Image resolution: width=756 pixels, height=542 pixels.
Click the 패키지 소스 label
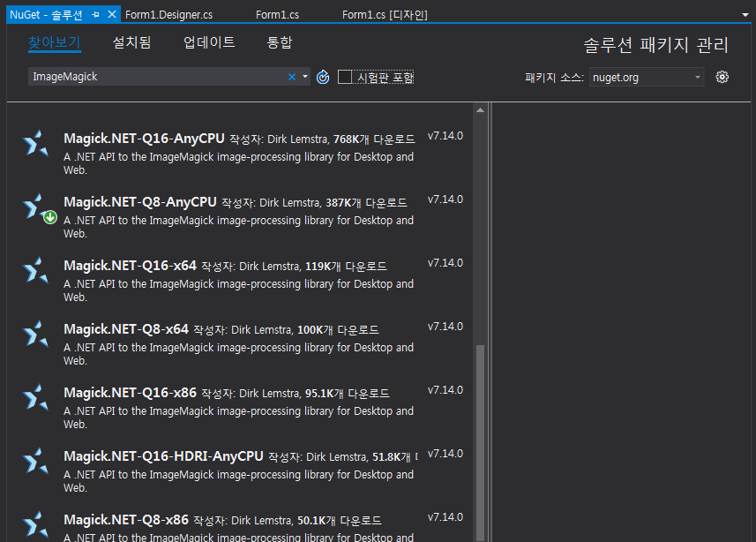click(x=554, y=77)
